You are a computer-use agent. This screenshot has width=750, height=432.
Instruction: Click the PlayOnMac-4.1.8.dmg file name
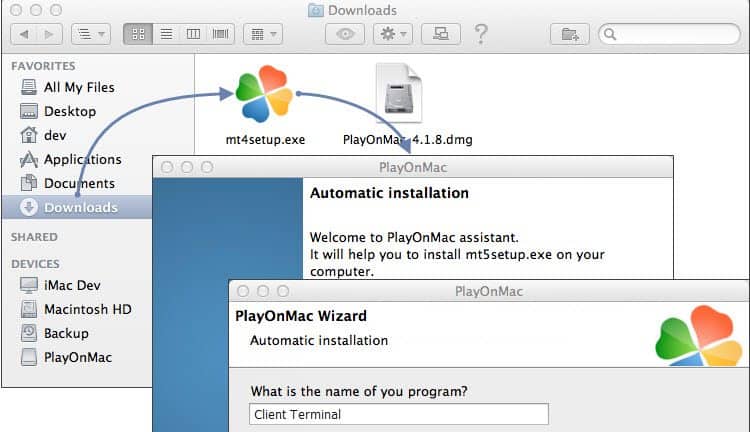pyautogui.click(x=408, y=140)
